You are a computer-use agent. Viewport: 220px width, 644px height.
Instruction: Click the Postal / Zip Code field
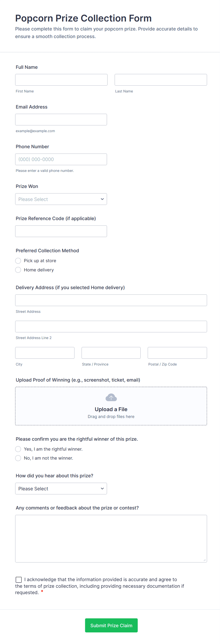tap(177, 353)
